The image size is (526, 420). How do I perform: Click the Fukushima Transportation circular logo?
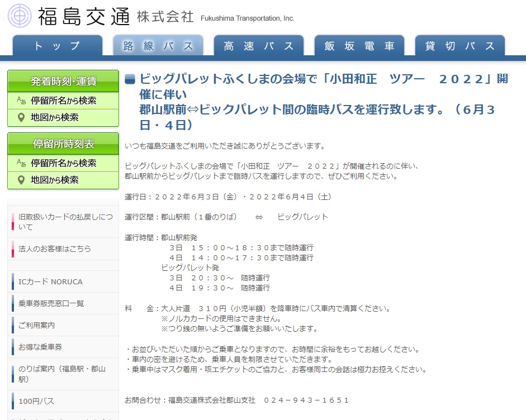pyautogui.click(x=20, y=16)
